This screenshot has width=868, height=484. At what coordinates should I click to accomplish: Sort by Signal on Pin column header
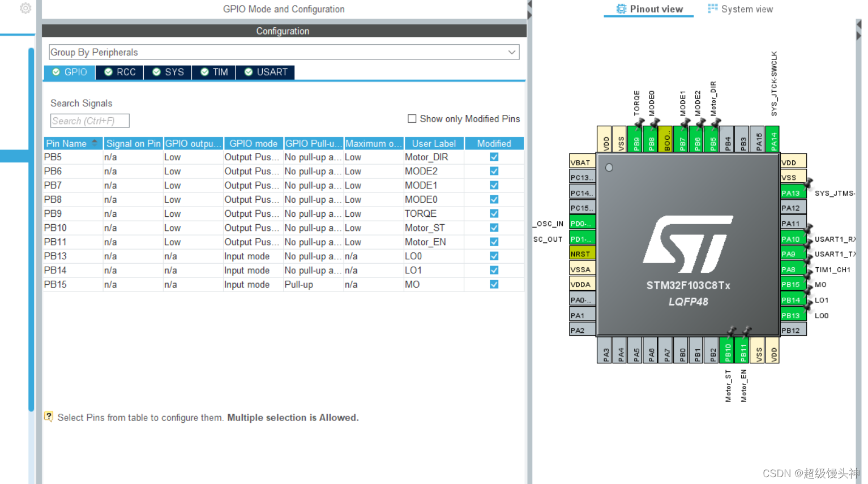click(x=133, y=144)
